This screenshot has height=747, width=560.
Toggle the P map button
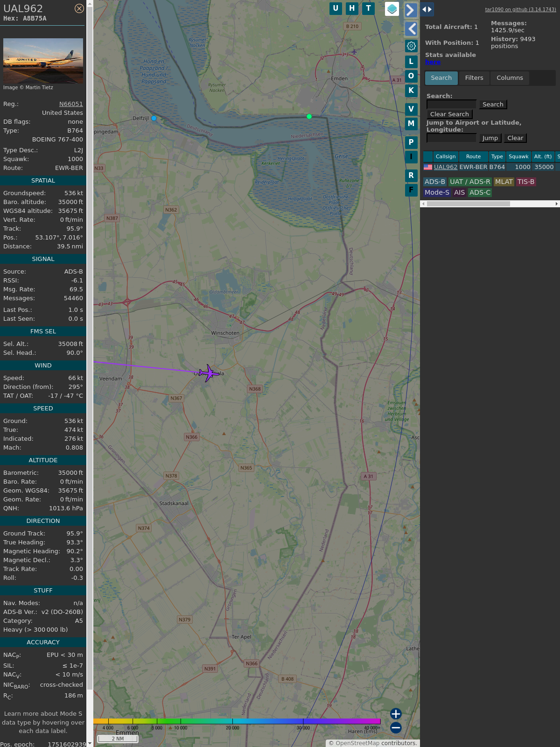click(411, 142)
